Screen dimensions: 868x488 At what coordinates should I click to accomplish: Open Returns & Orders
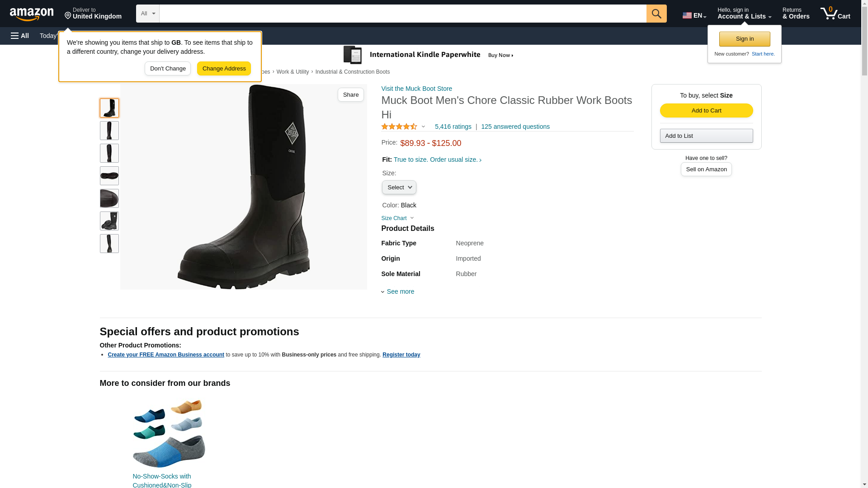796,14
